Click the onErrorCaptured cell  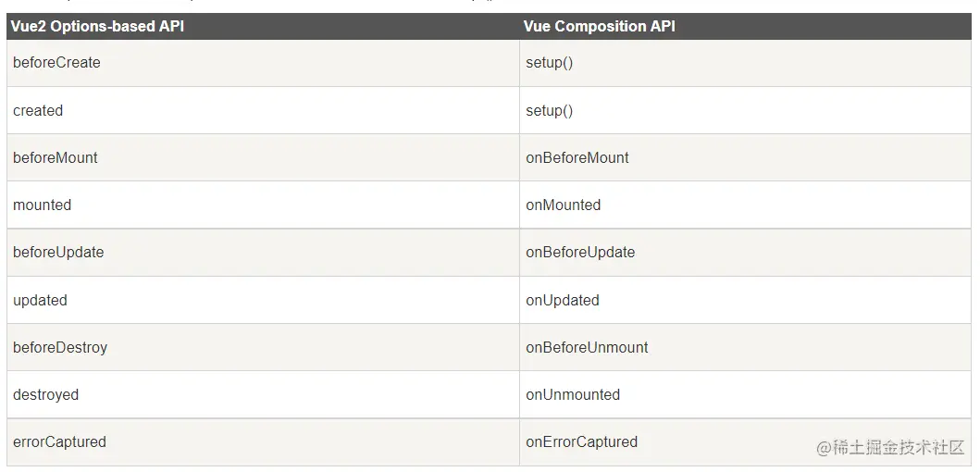[x=582, y=442]
